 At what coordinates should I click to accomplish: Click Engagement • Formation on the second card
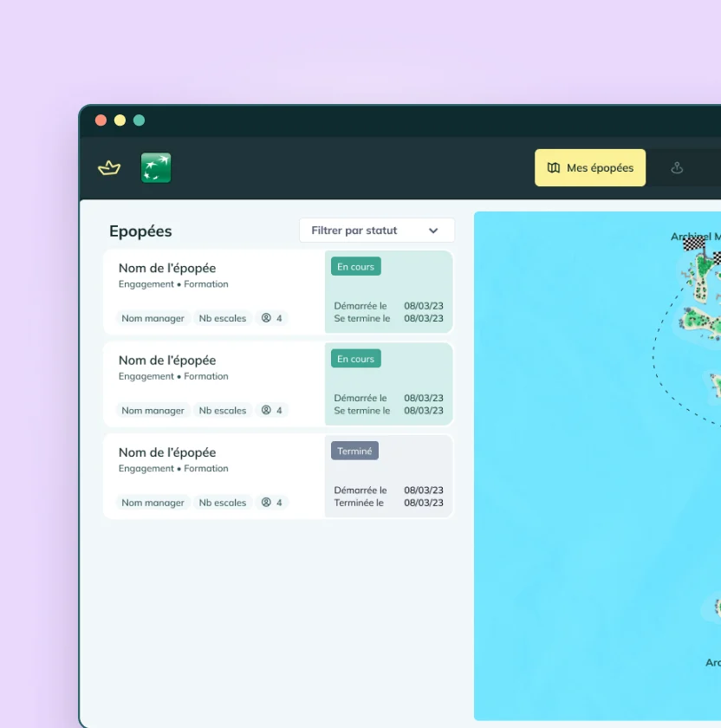coord(173,376)
